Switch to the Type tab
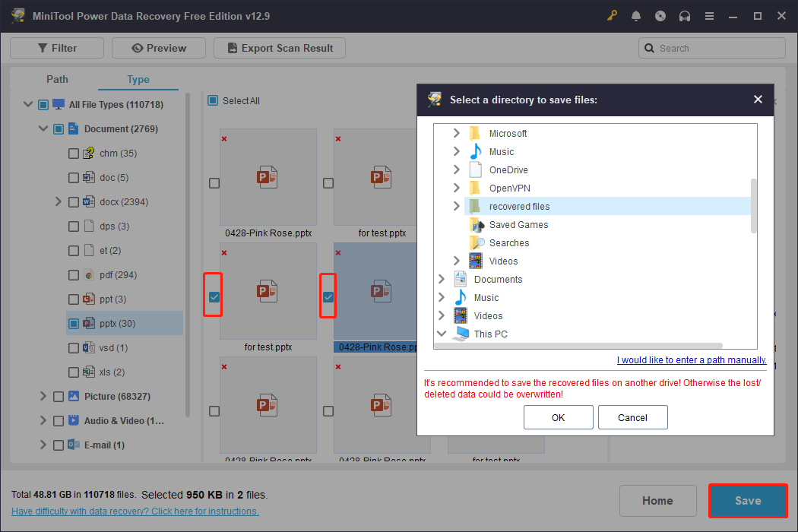798x532 pixels. point(138,79)
